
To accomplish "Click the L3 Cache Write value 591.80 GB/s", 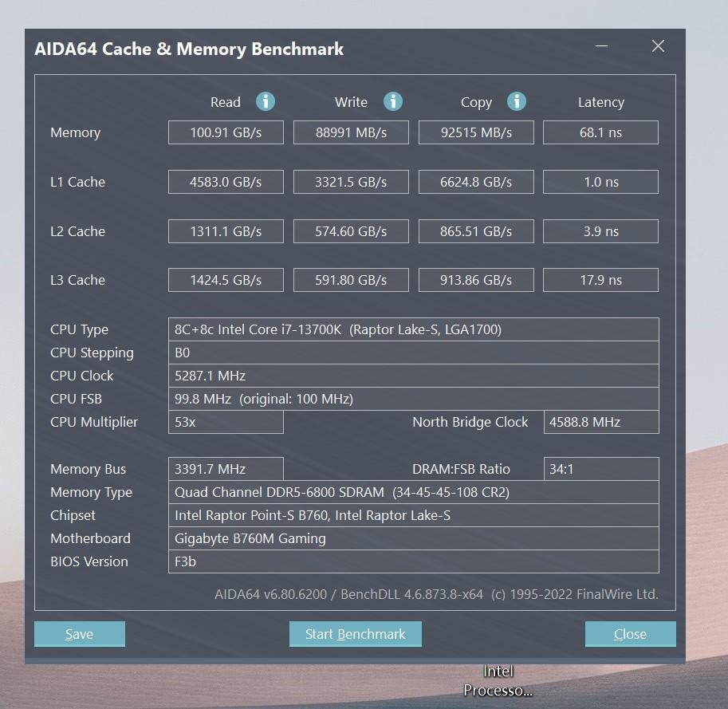I will [351, 280].
